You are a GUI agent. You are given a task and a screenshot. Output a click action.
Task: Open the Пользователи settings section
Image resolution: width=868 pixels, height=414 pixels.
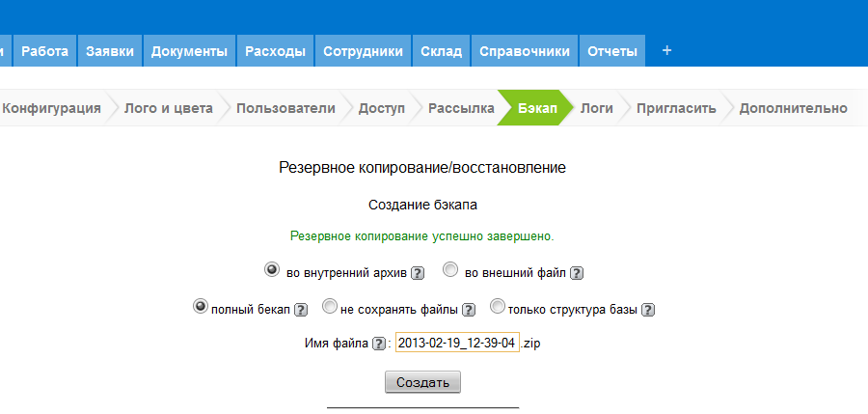tap(285, 108)
